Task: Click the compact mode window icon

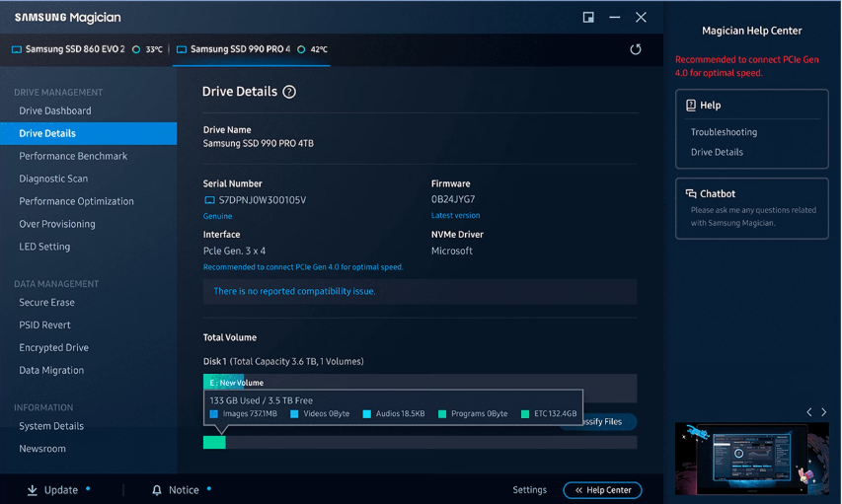Action: 588,18
